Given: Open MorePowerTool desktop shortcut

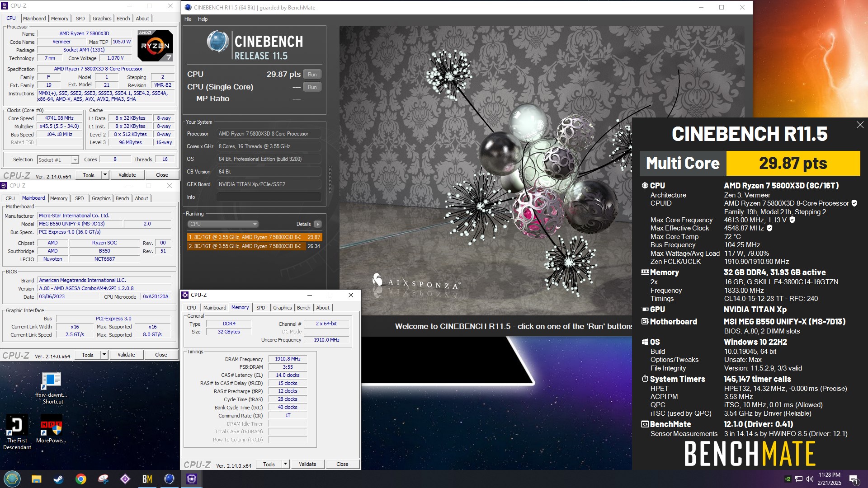Looking at the screenshot, I should [x=51, y=430].
